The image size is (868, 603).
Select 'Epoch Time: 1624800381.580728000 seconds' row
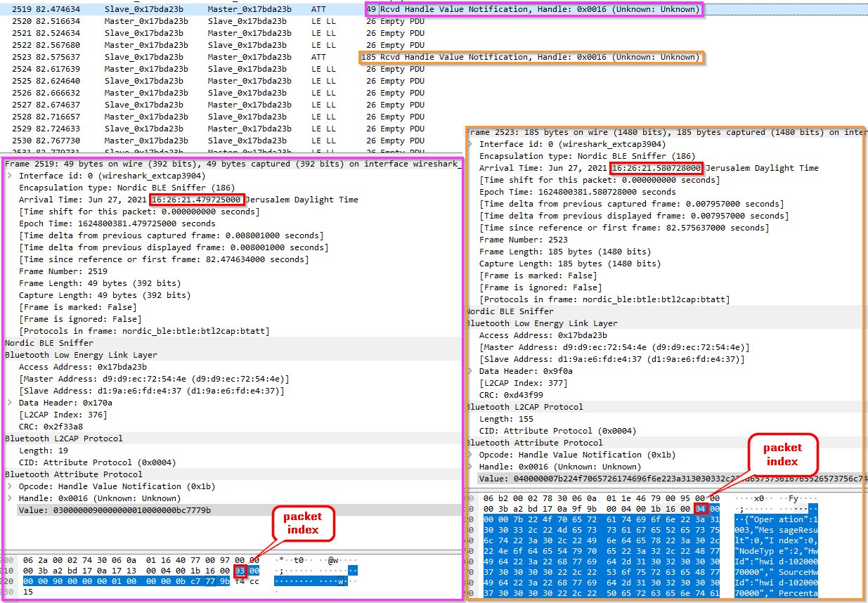click(578, 192)
